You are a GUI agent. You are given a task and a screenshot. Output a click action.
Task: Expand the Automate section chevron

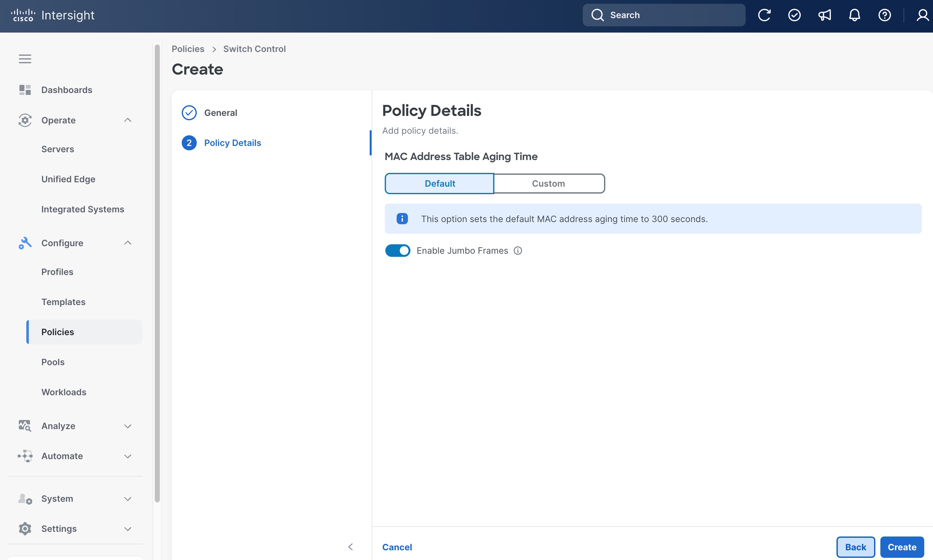pos(128,456)
